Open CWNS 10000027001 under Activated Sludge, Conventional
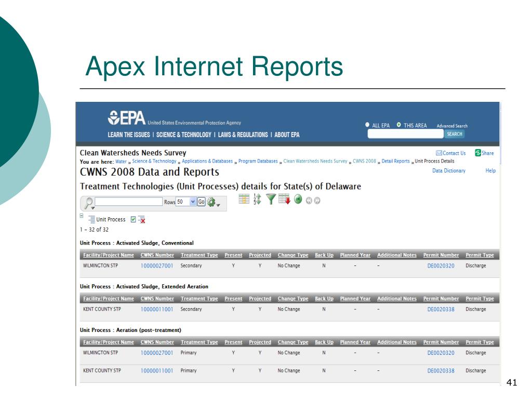 pyautogui.click(x=157, y=265)
